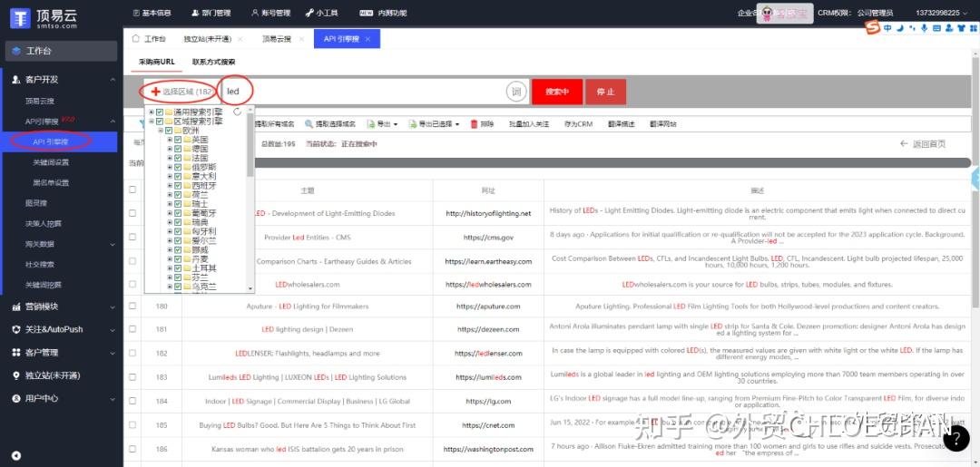Click the 工作台 home tab icon
Image resolution: width=980 pixels, height=467 pixels.
135,38
